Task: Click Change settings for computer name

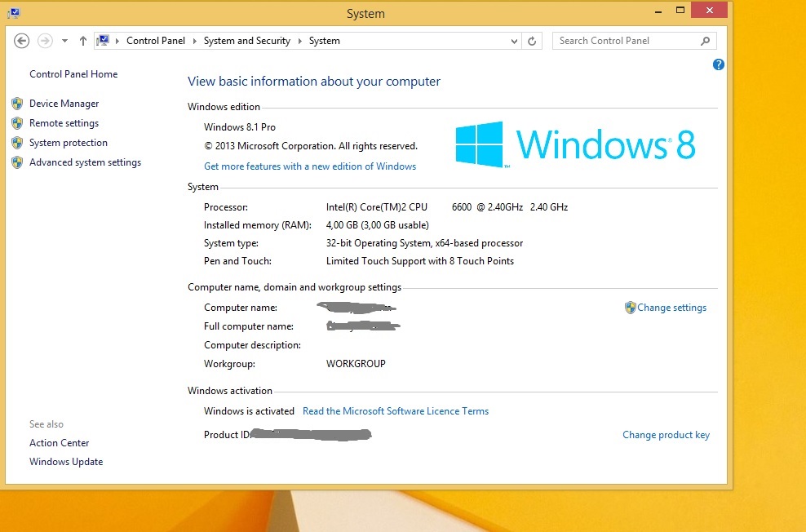Action: (672, 308)
